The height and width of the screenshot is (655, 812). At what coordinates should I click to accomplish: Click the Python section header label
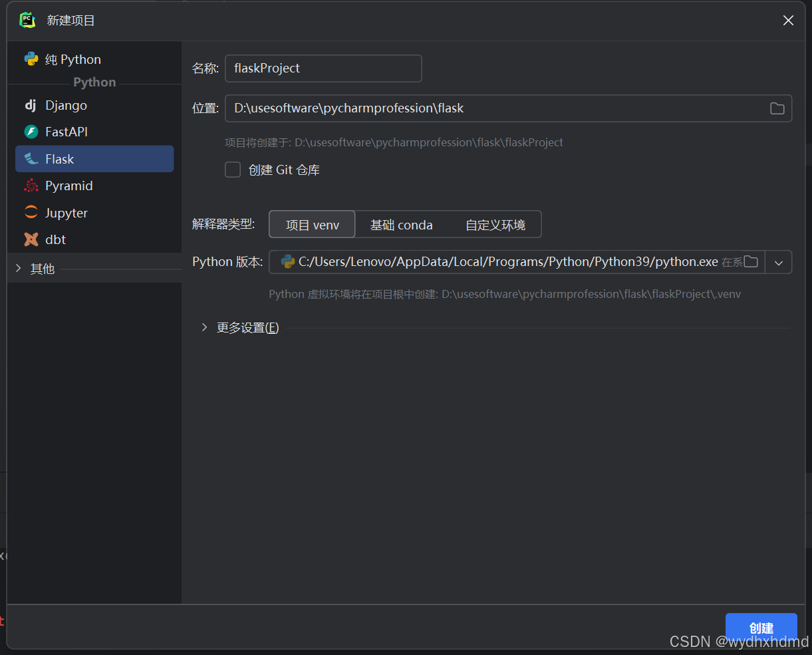[94, 82]
